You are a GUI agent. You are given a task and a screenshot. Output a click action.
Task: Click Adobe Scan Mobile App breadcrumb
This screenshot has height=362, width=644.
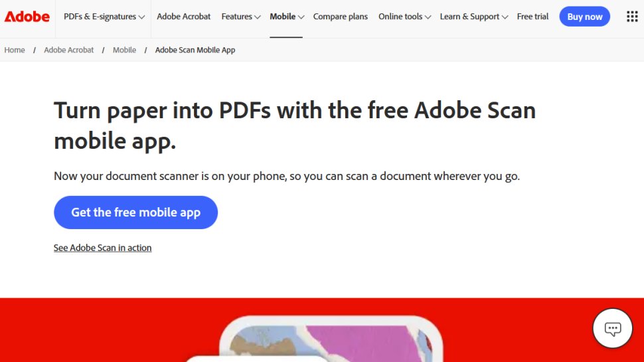pos(195,50)
